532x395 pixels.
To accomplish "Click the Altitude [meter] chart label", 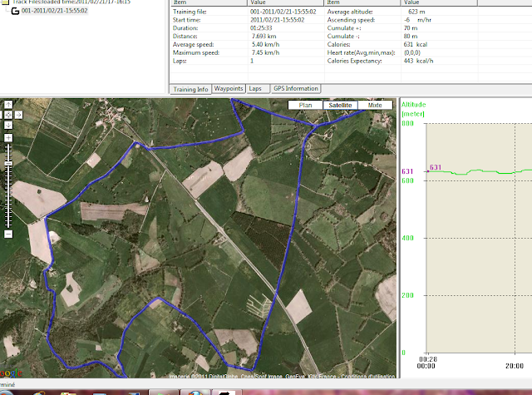I will click(413, 109).
